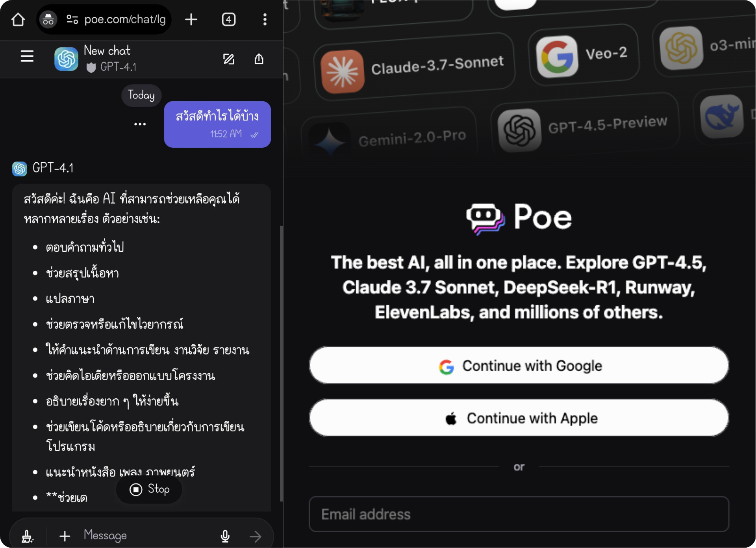The height and width of the screenshot is (548, 756).
Task: Continue with Google sign-in
Action: click(519, 366)
